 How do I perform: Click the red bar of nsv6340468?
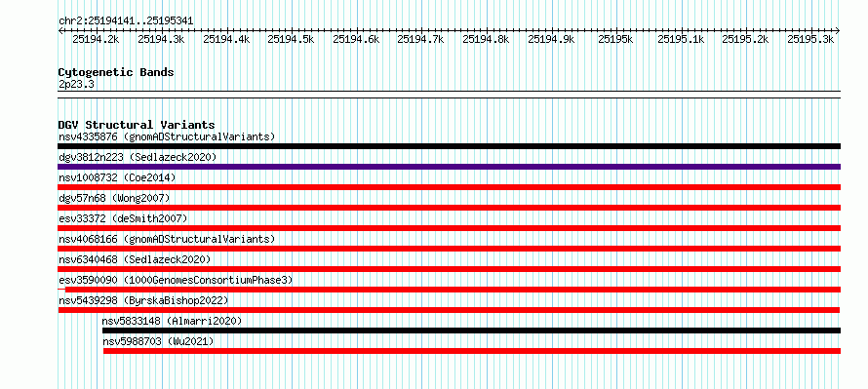click(449, 269)
